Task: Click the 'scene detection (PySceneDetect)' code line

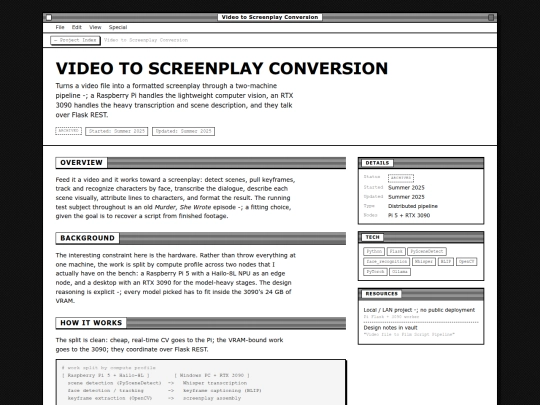Action: click(114, 383)
